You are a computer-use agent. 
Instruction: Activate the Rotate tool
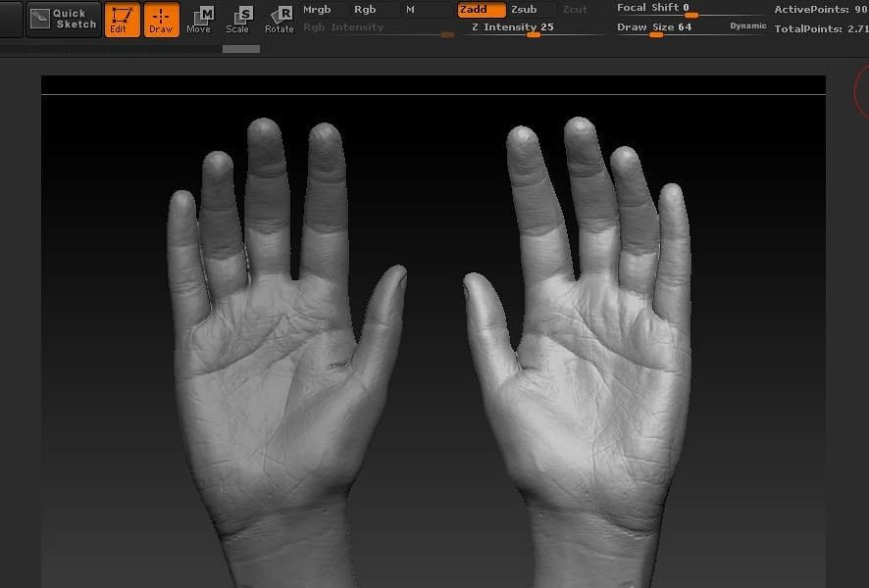click(x=279, y=20)
